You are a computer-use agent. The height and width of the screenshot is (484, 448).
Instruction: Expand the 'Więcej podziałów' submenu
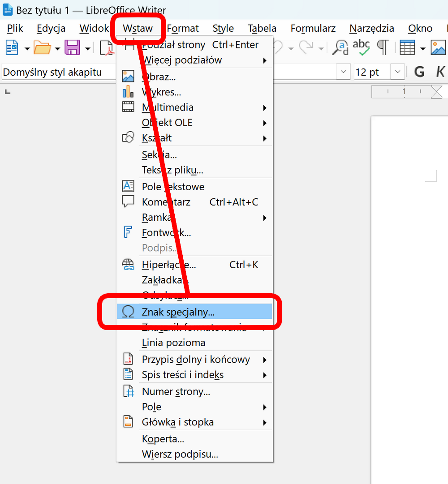[194, 60]
